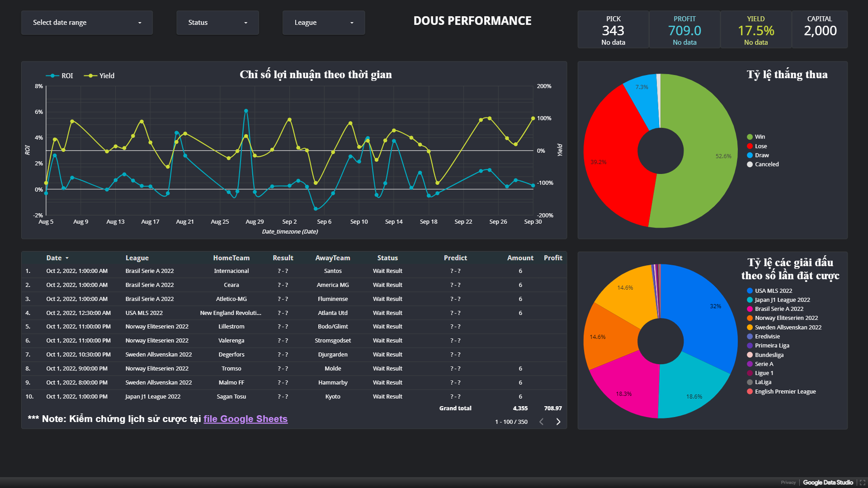Click the fullscreen icon in footer
This screenshot has width=868, height=488.
862,483
